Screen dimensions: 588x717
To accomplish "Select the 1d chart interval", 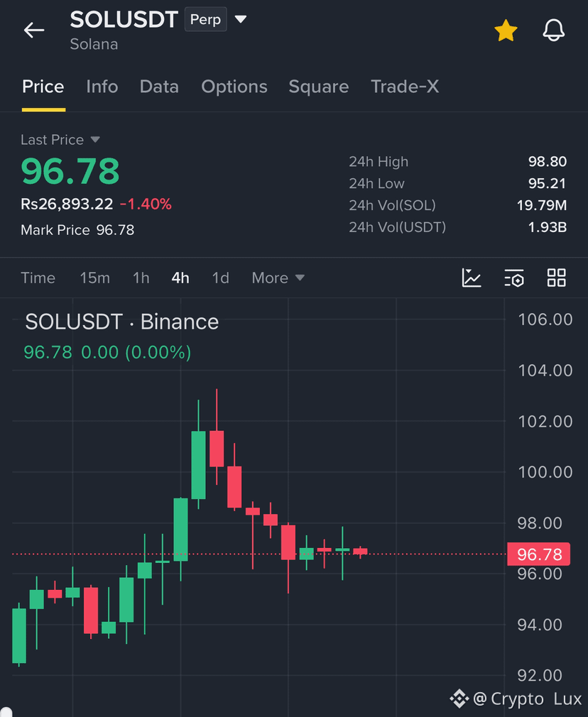I will [221, 278].
